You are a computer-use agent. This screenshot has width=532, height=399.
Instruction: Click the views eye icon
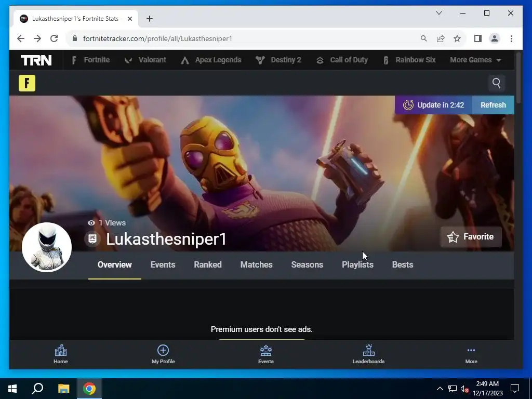tap(91, 223)
